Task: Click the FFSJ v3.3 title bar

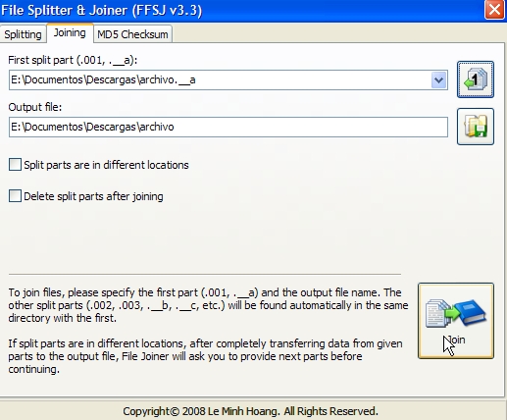Action: [x=242, y=10]
